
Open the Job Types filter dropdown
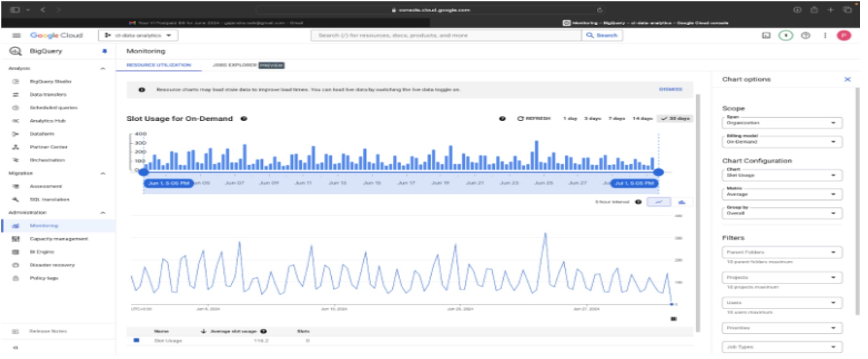click(x=782, y=348)
